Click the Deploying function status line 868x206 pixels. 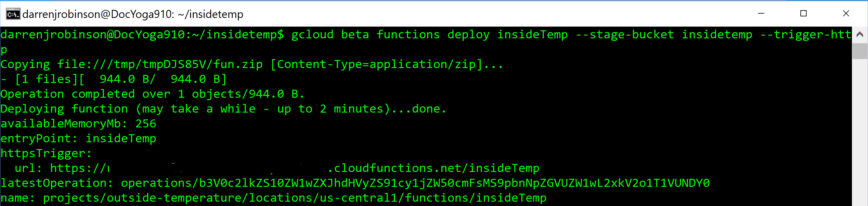pyautogui.click(x=223, y=109)
